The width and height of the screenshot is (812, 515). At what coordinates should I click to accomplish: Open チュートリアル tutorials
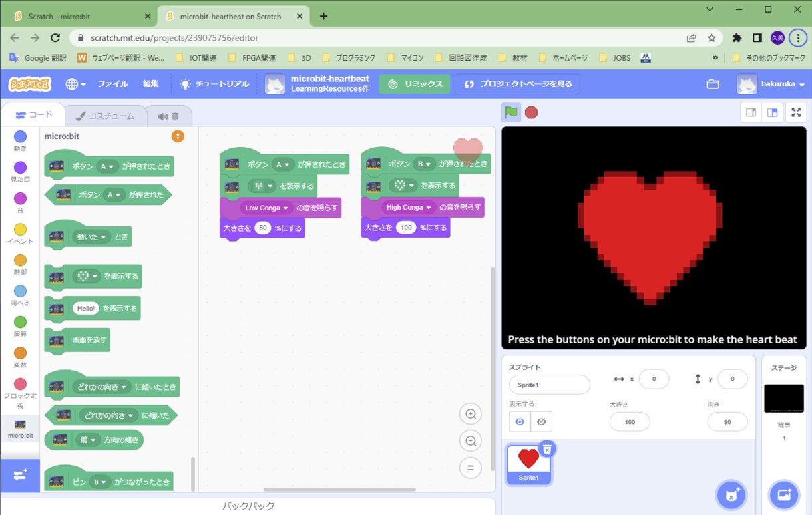[x=214, y=84]
